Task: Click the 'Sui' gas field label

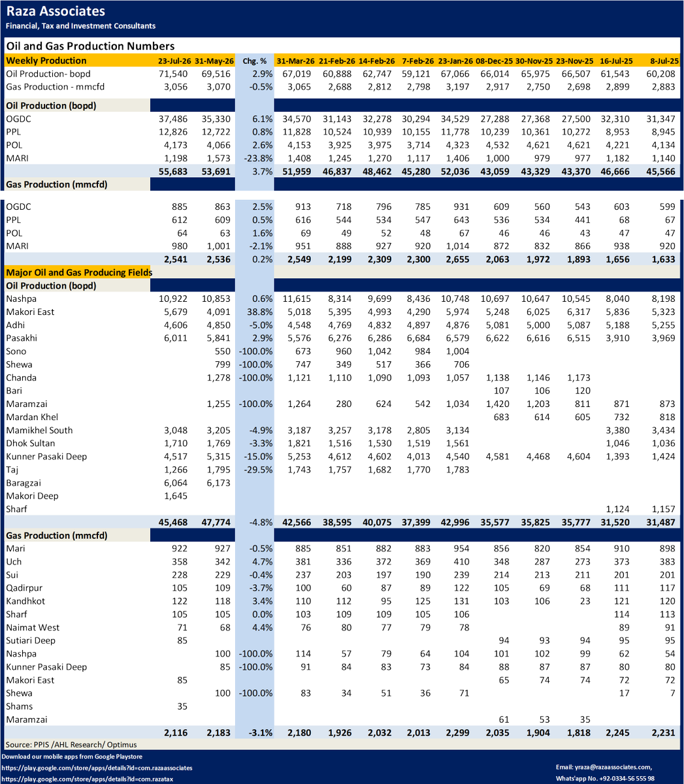Action: tap(12, 575)
